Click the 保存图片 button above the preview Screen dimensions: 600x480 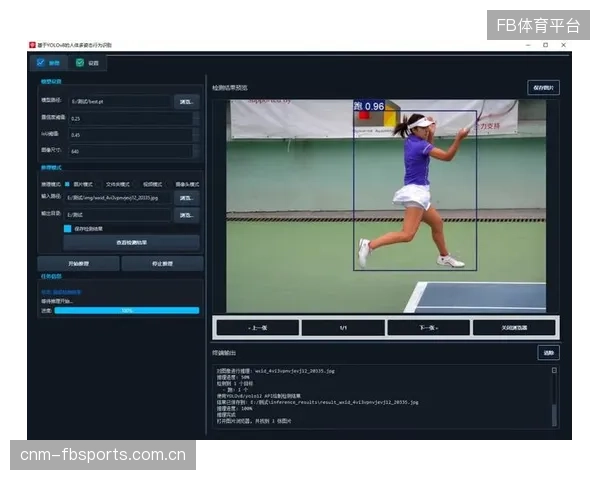coord(543,88)
